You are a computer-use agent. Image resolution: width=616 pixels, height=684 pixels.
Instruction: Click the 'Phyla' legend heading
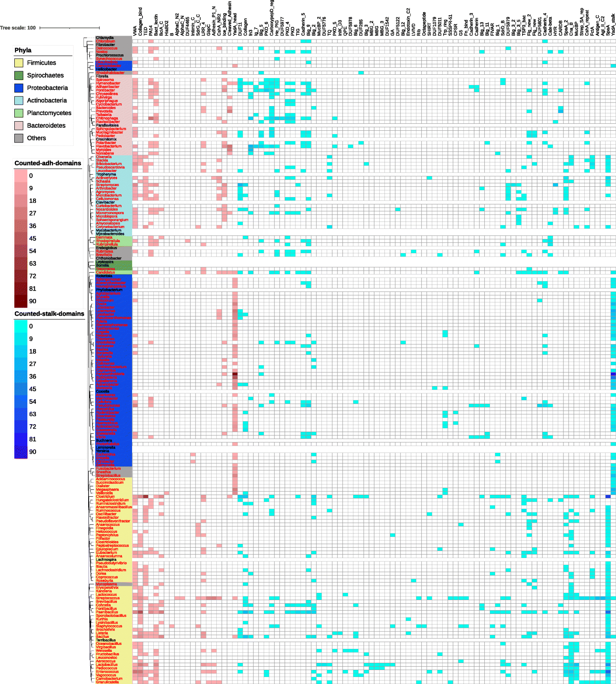point(23,50)
